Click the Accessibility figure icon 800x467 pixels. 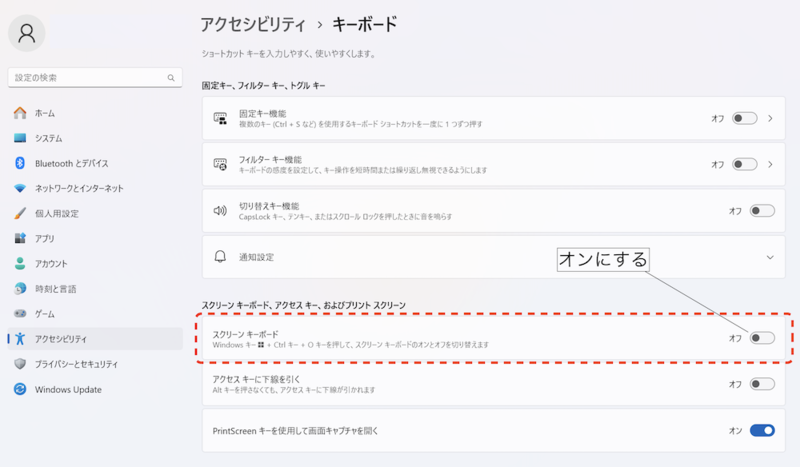tap(20, 338)
